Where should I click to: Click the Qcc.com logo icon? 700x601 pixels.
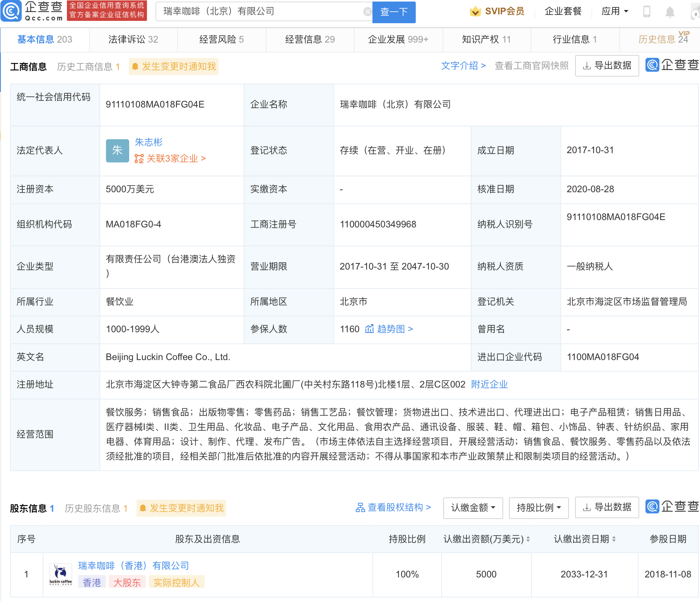coord(12,11)
